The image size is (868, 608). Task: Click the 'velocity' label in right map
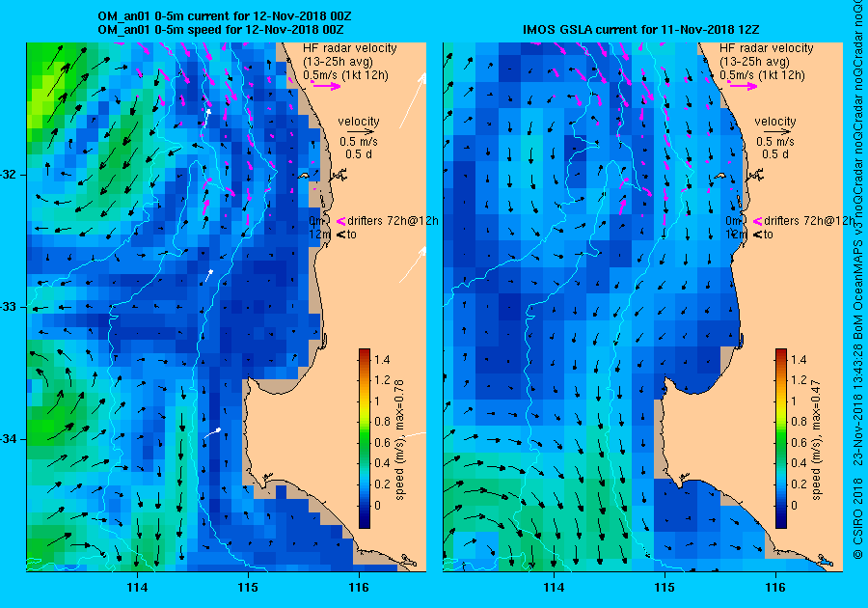click(x=775, y=122)
